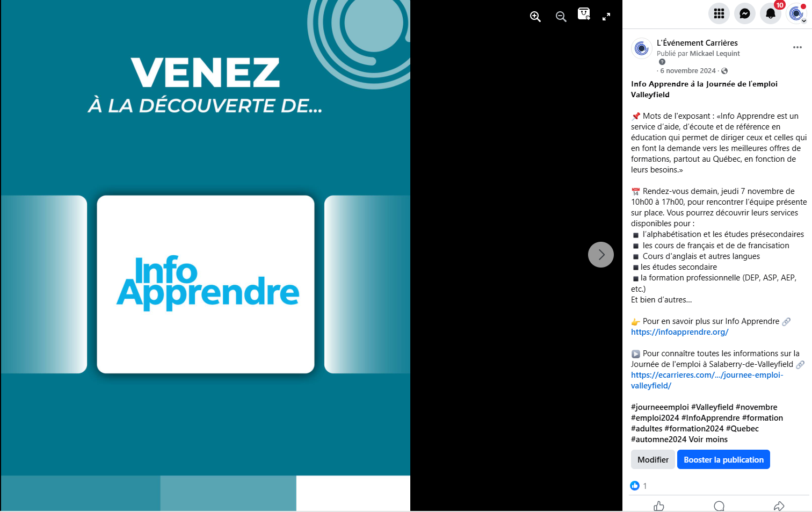
Task: Open Messenger chats
Action: [x=744, y=13]
